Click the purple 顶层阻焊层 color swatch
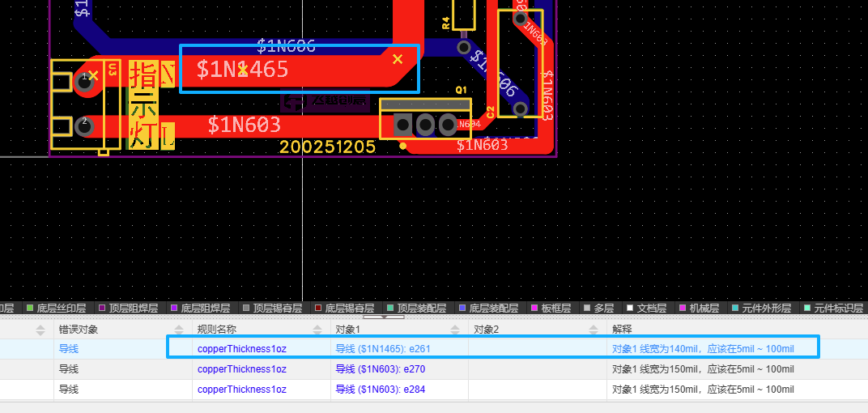The image size is (868, 413). pos(103,309)
